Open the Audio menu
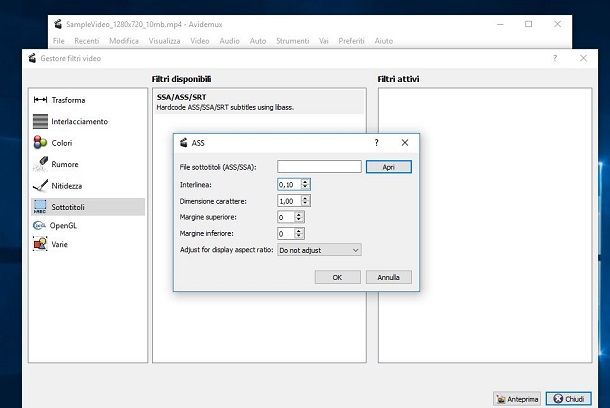 (230, 41)
